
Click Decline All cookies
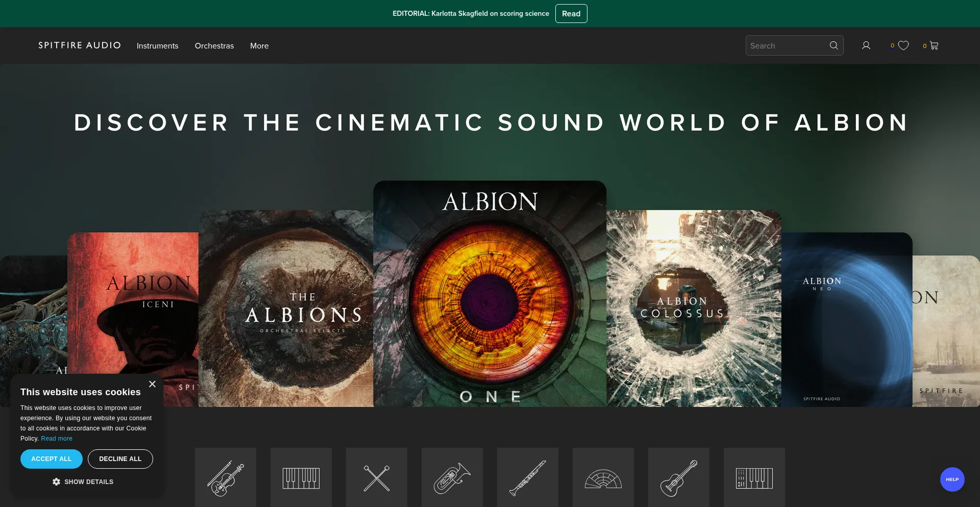[x=120, y=459]
